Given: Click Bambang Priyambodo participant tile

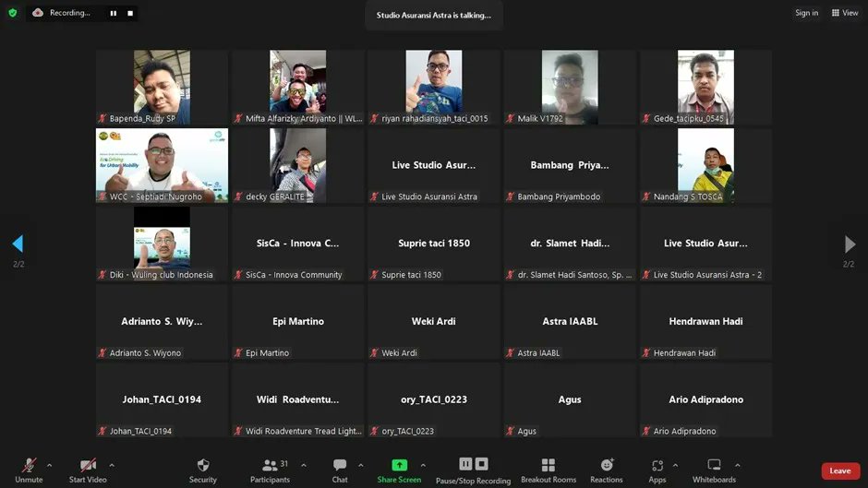Looking at the screenshot, I should [x=570, y=165].
